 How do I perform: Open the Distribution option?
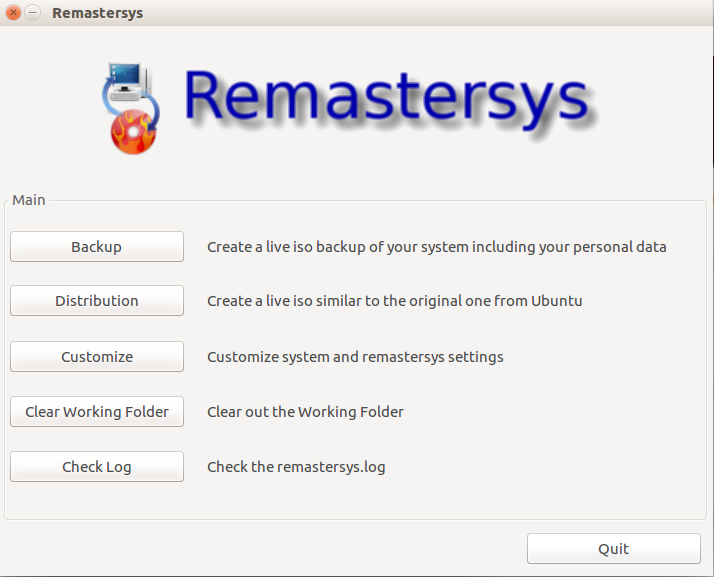97,301
